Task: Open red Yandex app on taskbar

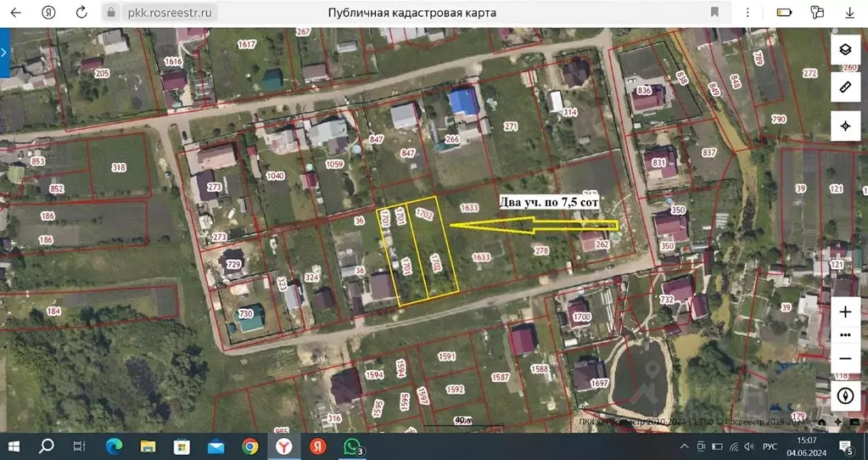Action: [317, 446]
